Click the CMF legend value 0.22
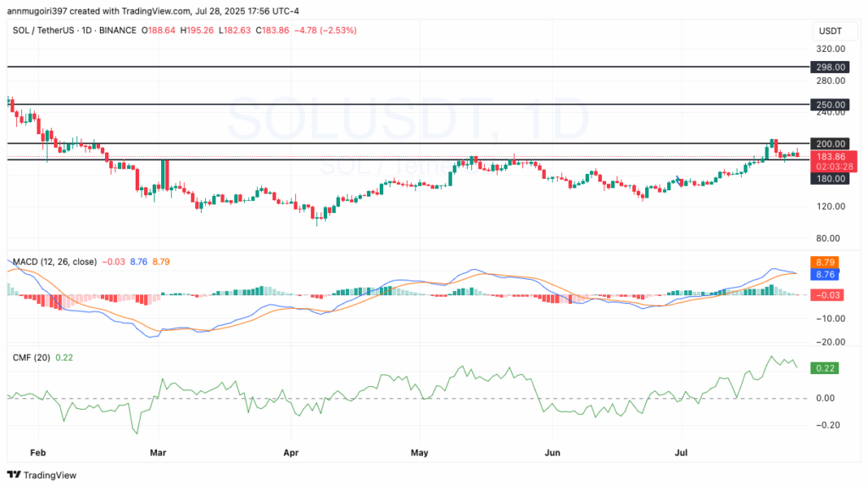This screenshot has width=868, height=487. [x=64, y=357]
